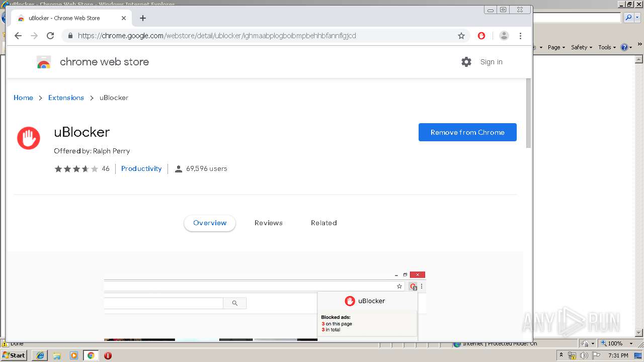
Task: Reload the Chrome Web Store page
Action: click(50, 36)
